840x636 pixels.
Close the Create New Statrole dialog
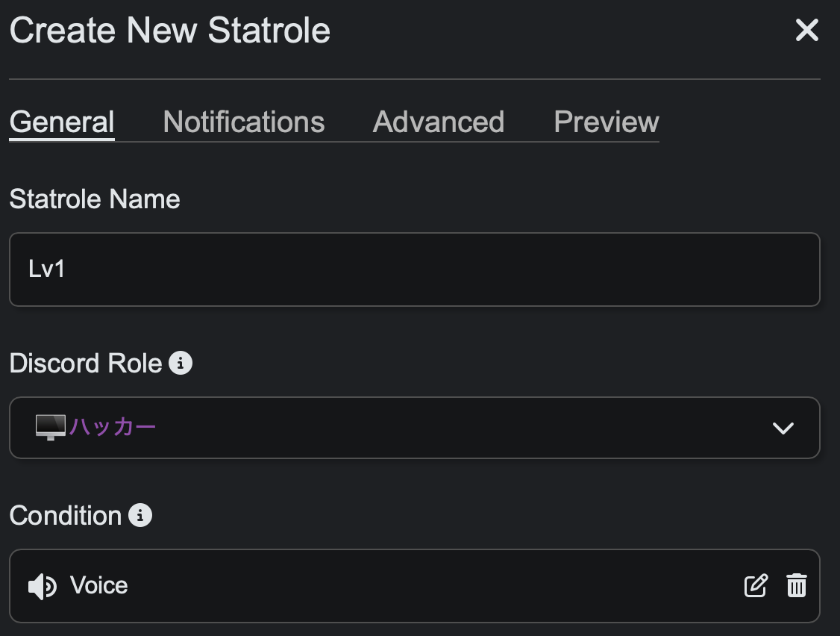point(806,31)
